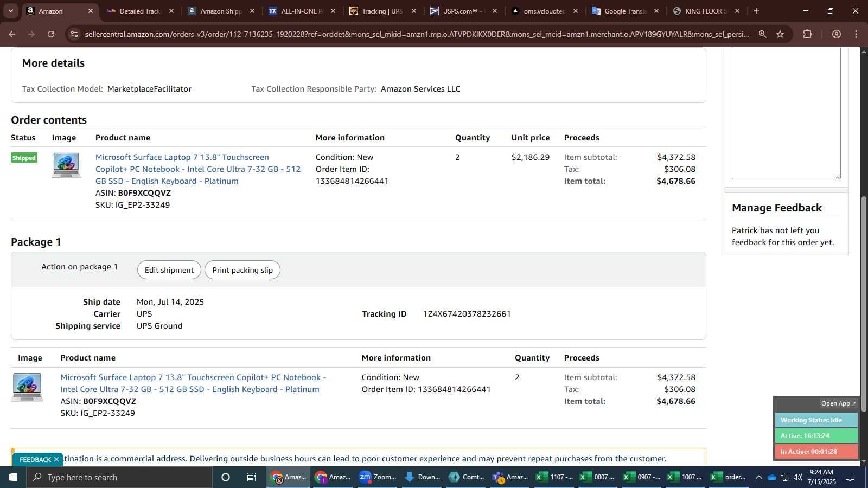Open Cortana circle icon on taskbar
This screenshot has height=488, width=868.
pyautogui.click(x=226, y=477)
